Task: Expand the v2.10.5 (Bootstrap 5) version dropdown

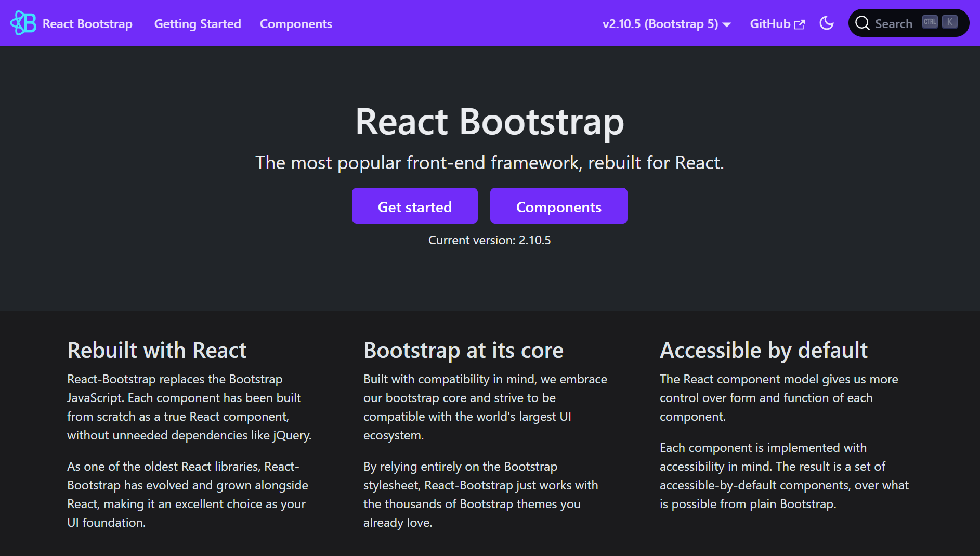Action: click(661, 24)
